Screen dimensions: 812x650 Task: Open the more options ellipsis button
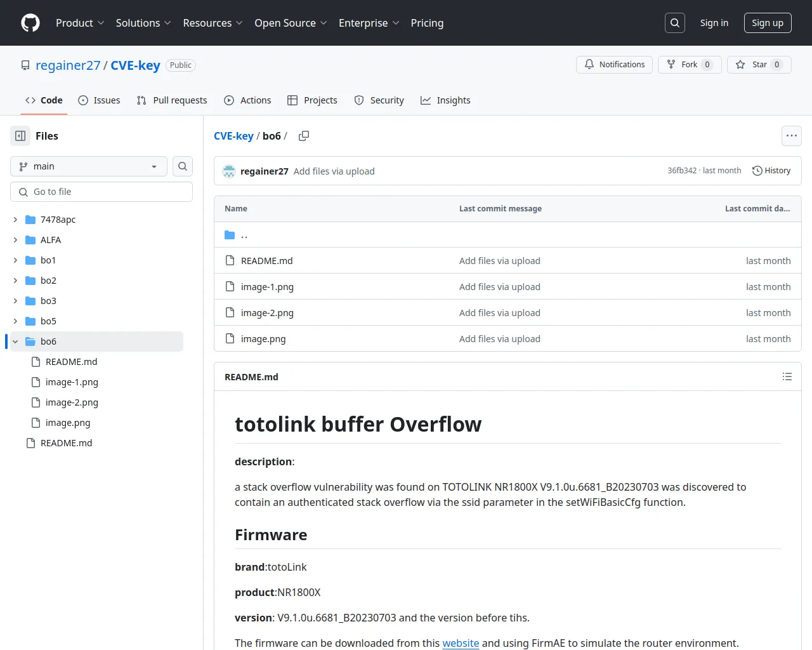coord(792,136)
